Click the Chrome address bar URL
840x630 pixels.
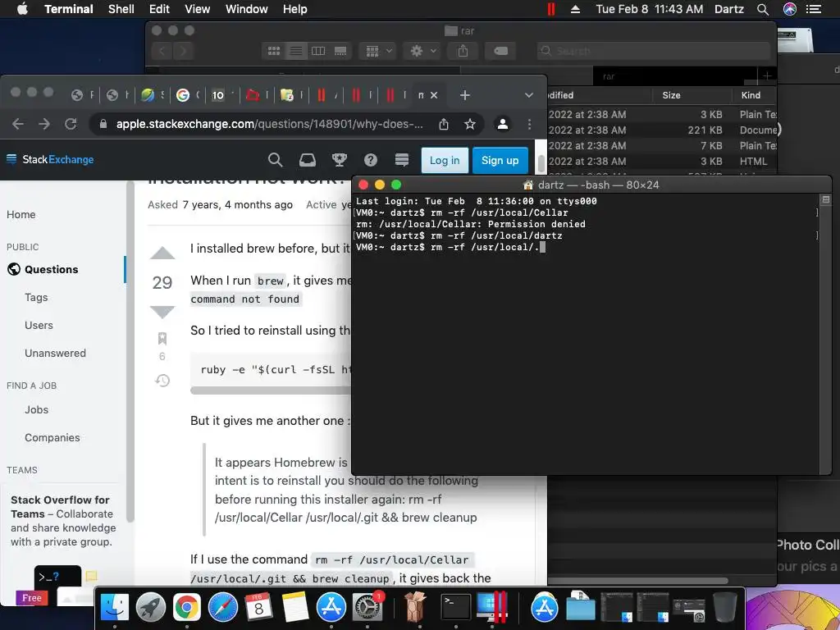pyautogui.click(x=269, y=125)
